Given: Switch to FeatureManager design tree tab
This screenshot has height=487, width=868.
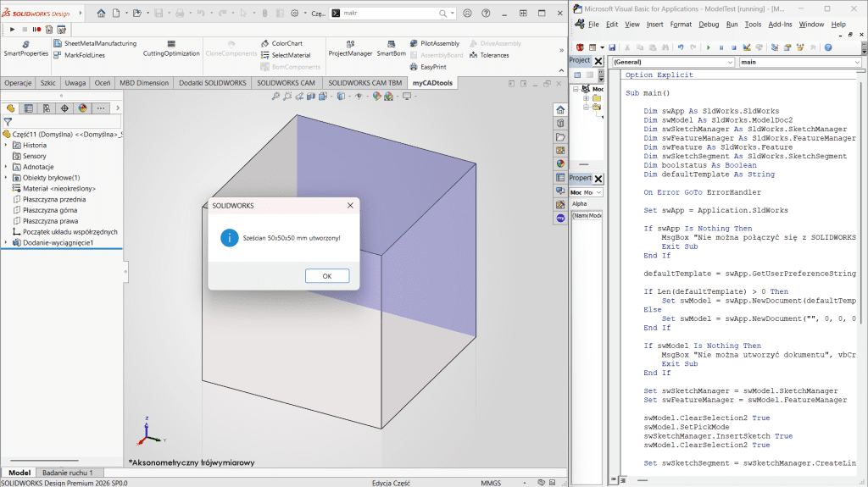Looking at the screenshot, I should click(10, 108).
